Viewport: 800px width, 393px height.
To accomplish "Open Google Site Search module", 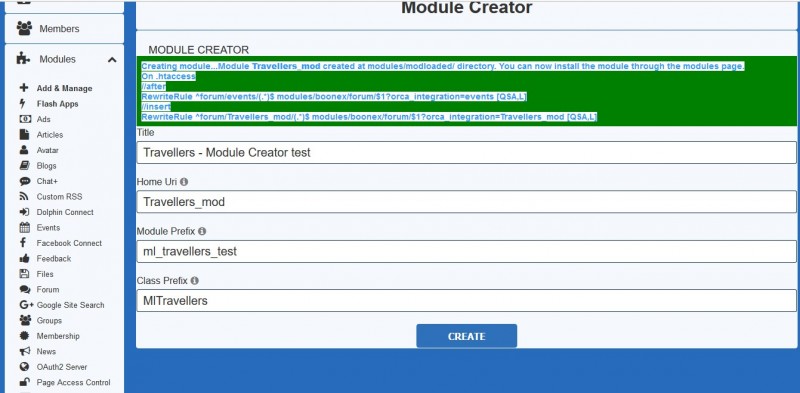I will pyautogui.click(x=70, y=305).
